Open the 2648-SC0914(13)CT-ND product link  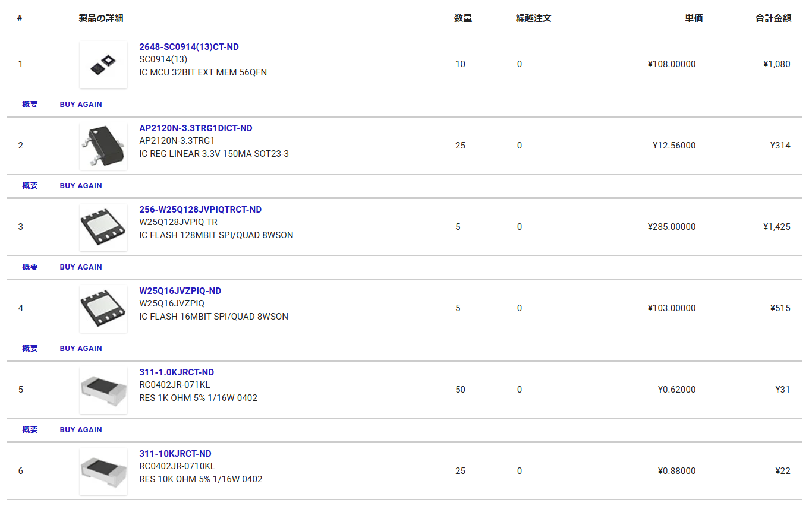(x=189, y=47)
